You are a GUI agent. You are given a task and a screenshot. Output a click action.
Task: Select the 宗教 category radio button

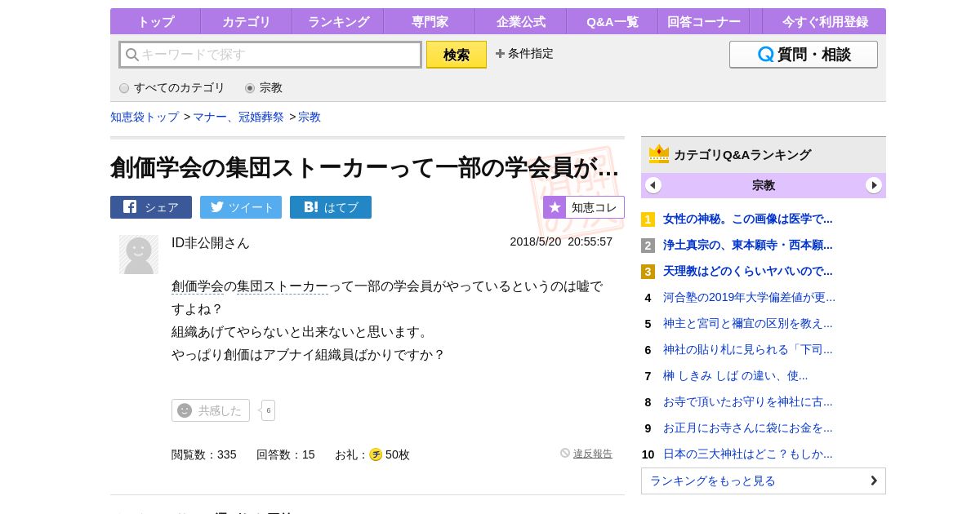coord(250,88)
